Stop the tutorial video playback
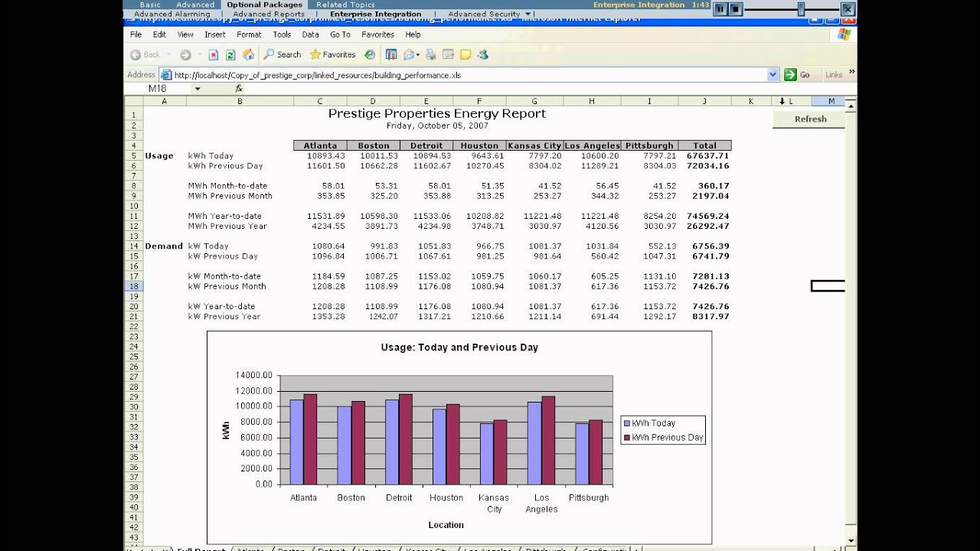The width and height of the screenshot is (980, 551). click(735, 9)
